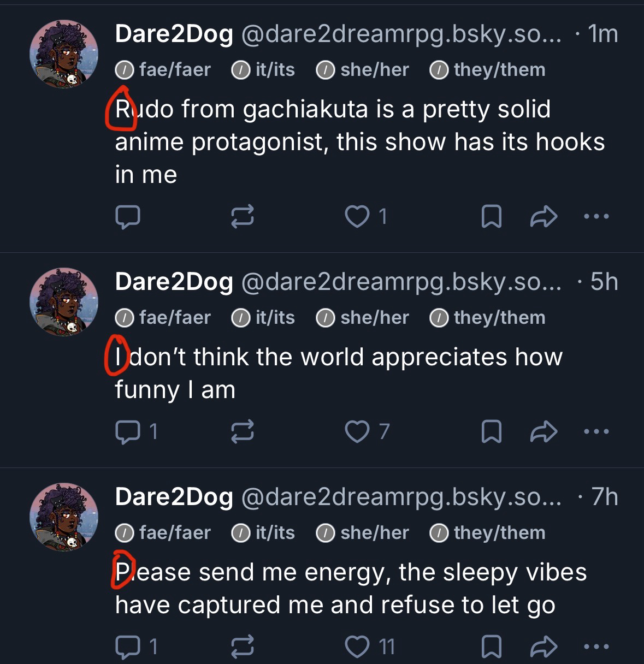Bookmark the 'how funny I am' post
The width and height of the screenshot is (644, 664).
491,432
